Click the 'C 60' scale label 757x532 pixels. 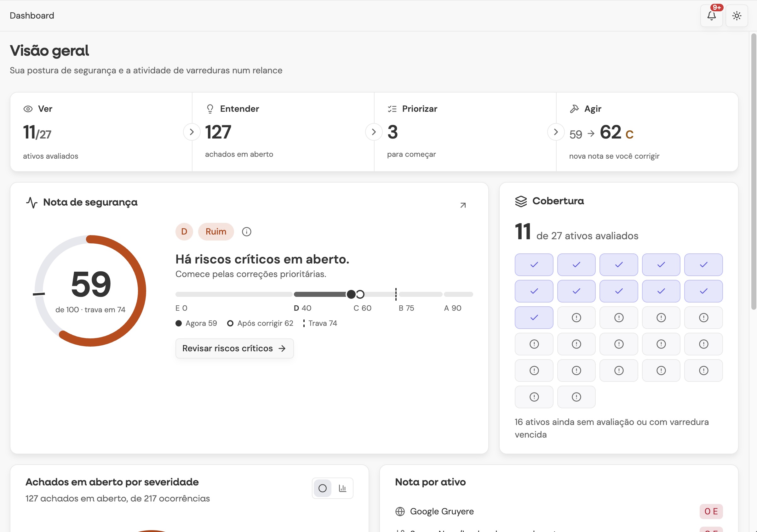(x=362, y=308)
